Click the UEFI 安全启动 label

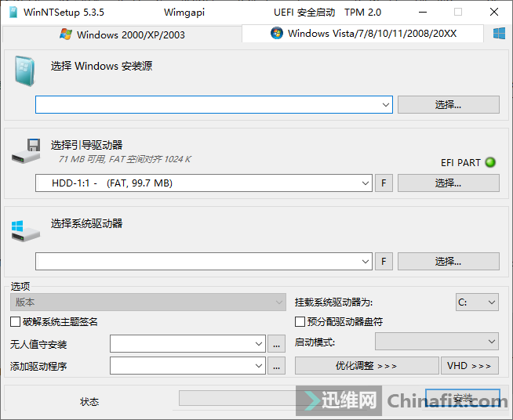pyautogui.click(x=304, y=13)
